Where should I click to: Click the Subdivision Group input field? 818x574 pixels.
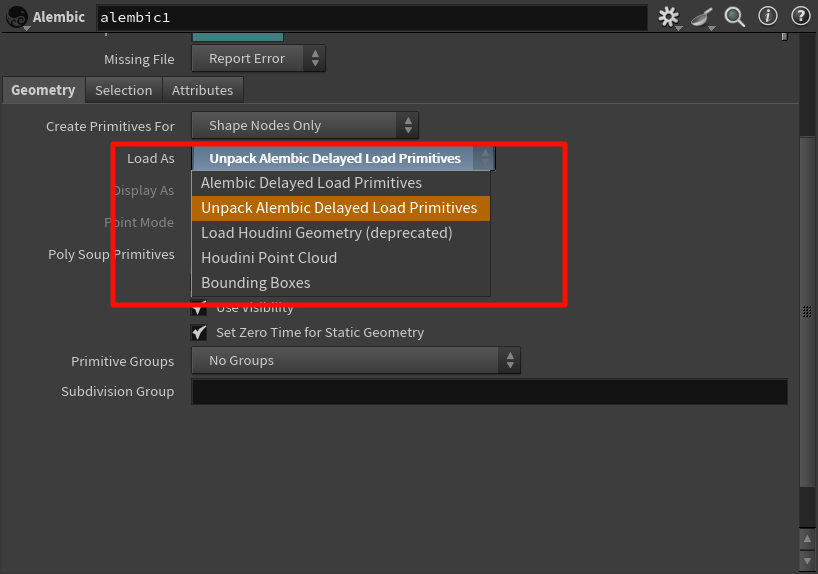tap(489, 392)
